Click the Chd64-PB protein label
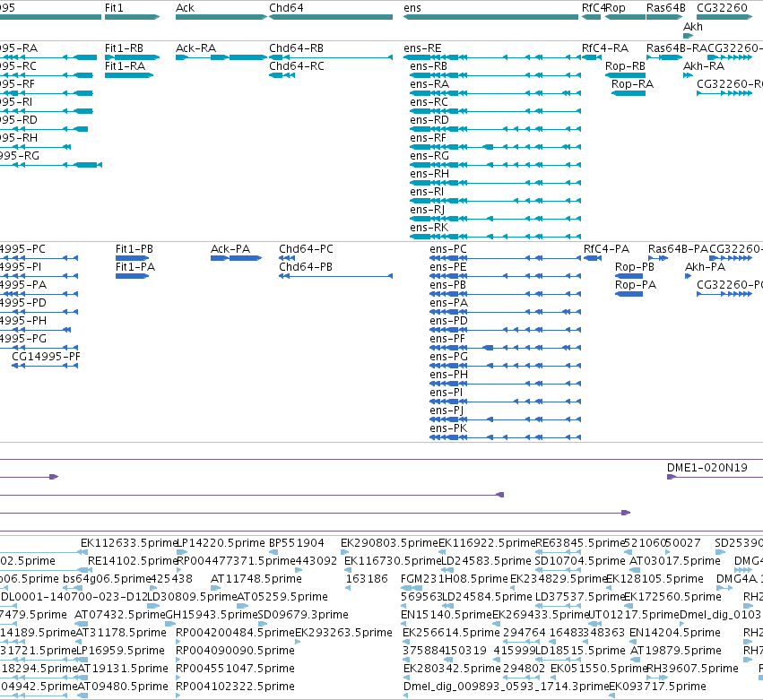763x700 pixels. [x=306, y=267]
